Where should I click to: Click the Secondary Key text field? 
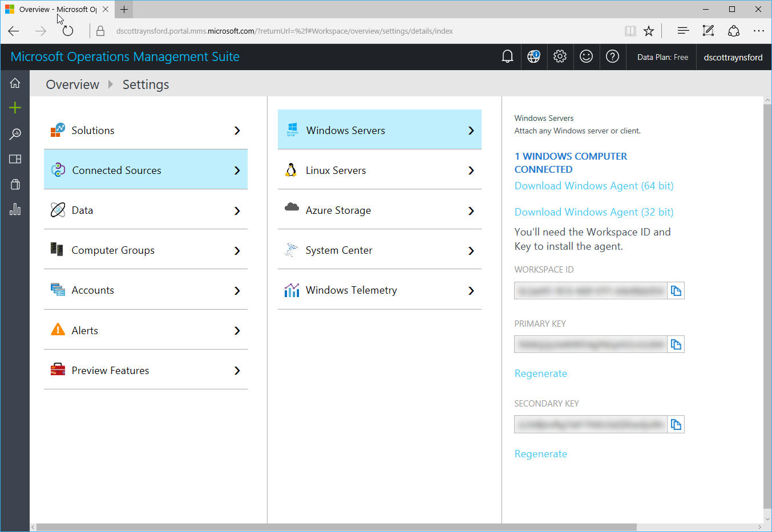[591, 424]
